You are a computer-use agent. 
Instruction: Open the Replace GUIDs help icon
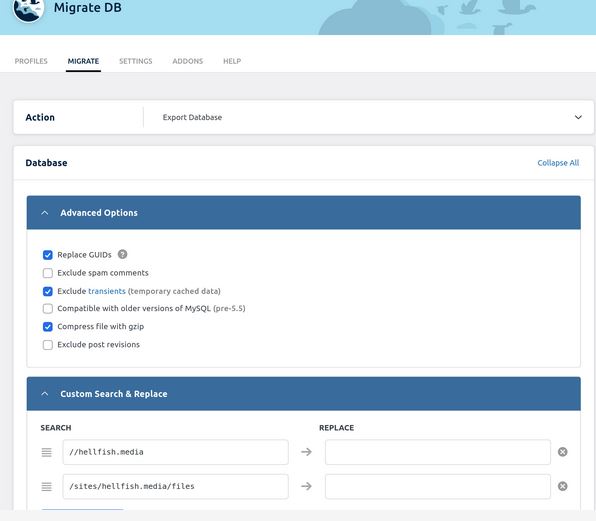coord(122,254)
